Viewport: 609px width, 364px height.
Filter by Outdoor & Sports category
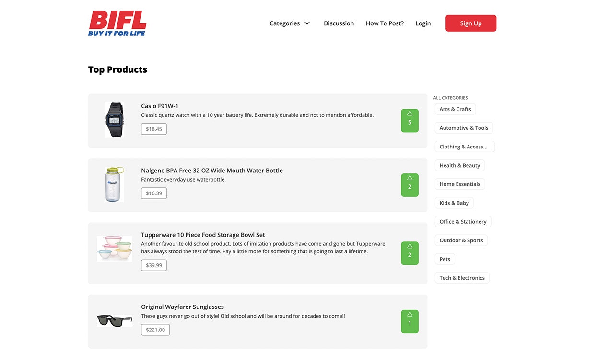pyautogui.click(x=461, y=240)
